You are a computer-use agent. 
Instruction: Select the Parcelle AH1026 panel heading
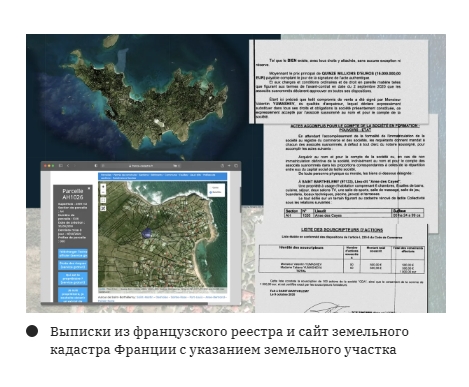(73, 194)
